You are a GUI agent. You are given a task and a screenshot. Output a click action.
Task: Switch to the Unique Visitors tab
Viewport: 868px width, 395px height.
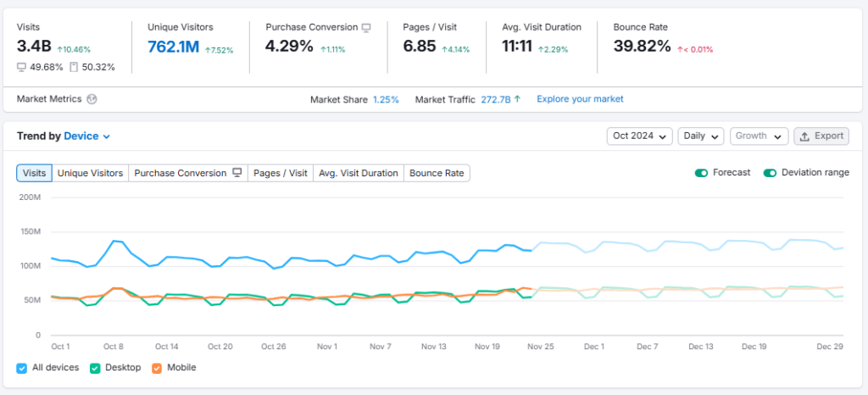pyautogui.click(x=90, y=173)
